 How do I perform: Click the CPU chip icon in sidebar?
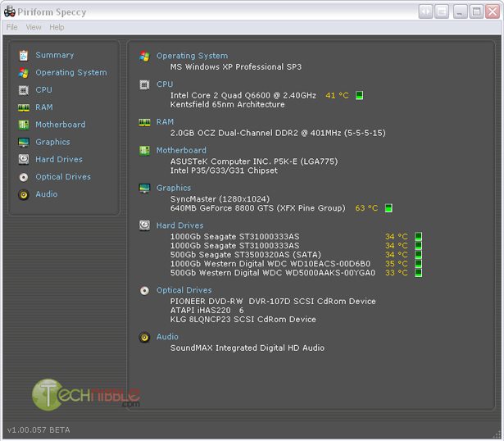(24, 90)
